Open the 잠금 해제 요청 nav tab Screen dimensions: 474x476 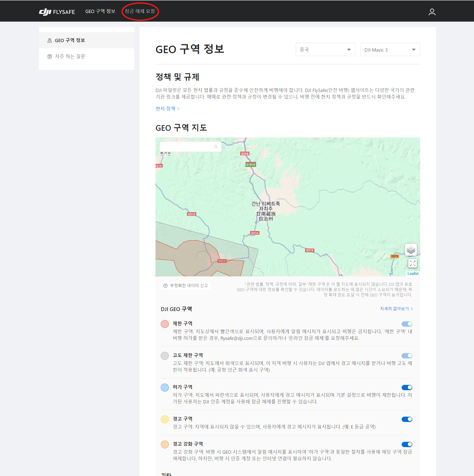140,11
